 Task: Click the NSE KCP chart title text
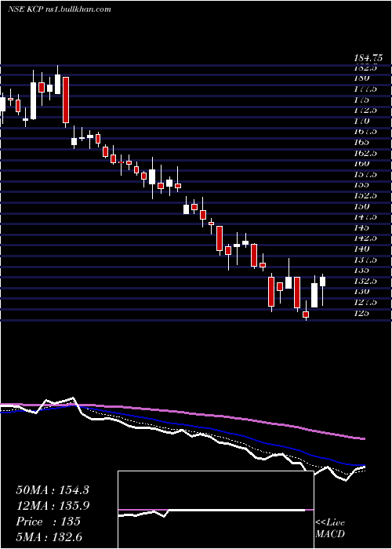[59, 9]
